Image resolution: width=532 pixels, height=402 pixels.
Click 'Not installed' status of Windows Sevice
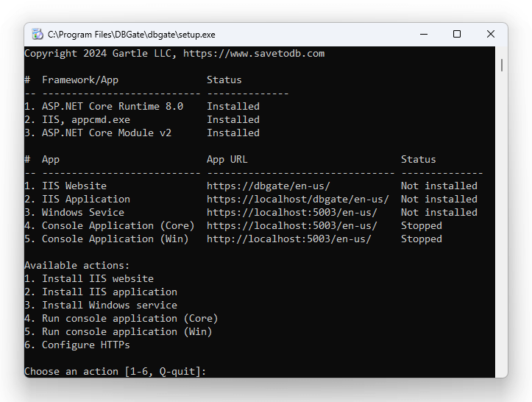pyautogui.click(x=439, y=213)
